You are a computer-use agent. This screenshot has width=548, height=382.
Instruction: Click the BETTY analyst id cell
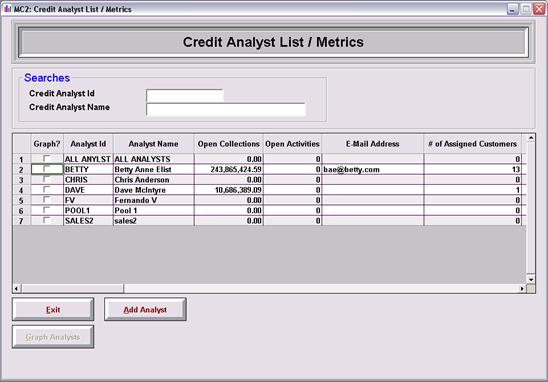(88, 170)
